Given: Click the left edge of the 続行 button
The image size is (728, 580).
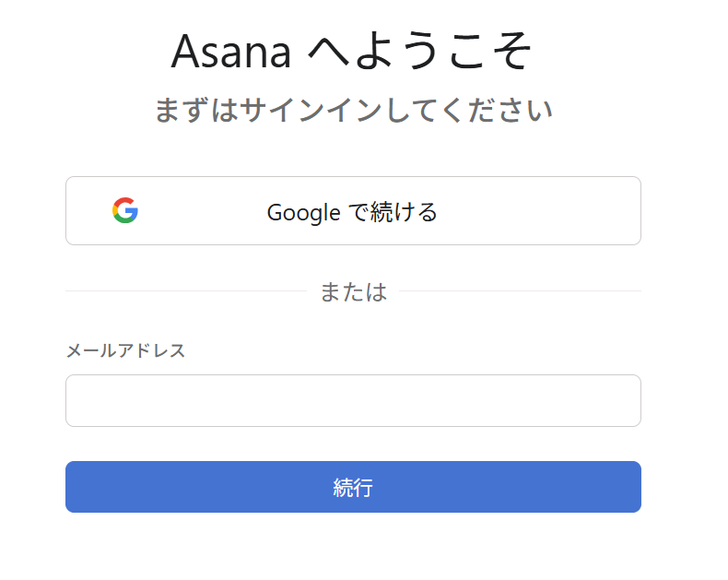Looking at the screenshot, I should [x=76, y=487].
